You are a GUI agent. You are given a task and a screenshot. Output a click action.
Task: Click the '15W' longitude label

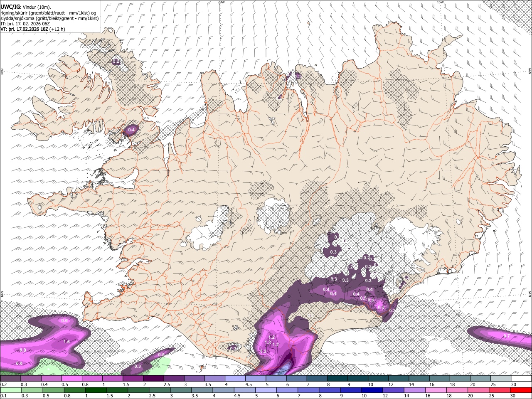(440, 2)
